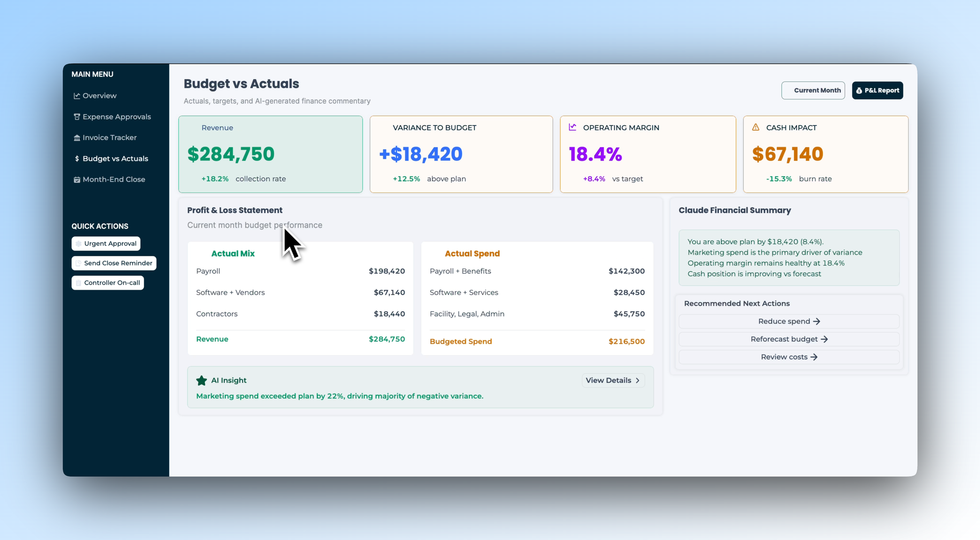Select the Revenue summary card
980x540 pixels.
point(270,154)
